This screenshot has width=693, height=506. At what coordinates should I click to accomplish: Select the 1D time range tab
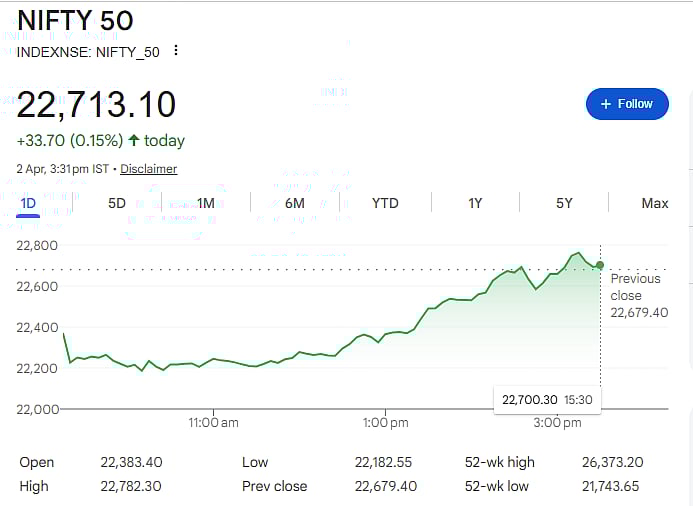click(28, 203)
